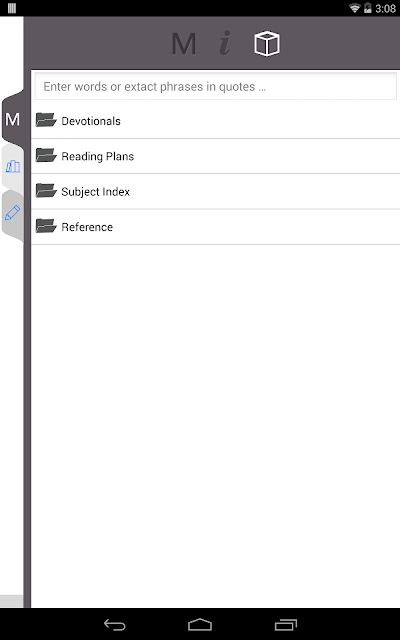400x640 pixels.
Task: Open the recent apps button
Action: click(286, 625)
